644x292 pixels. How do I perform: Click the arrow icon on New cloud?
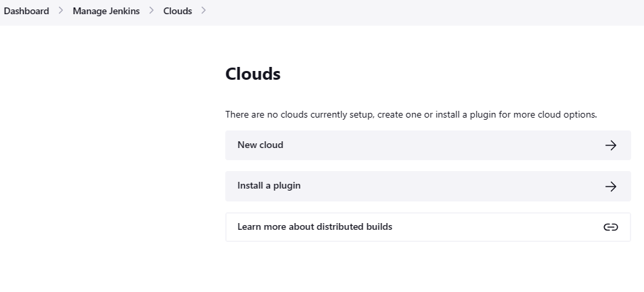click(611, 145)
